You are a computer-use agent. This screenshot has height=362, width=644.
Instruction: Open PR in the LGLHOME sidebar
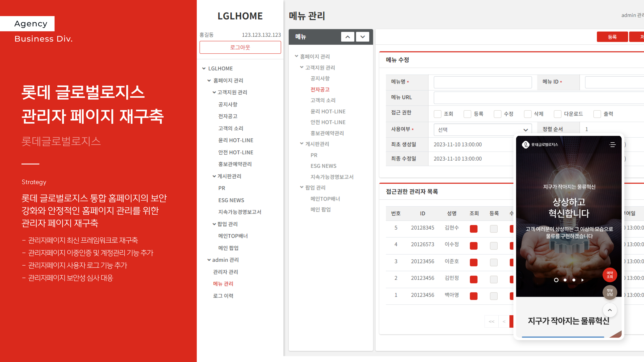[x=221, y=188]
